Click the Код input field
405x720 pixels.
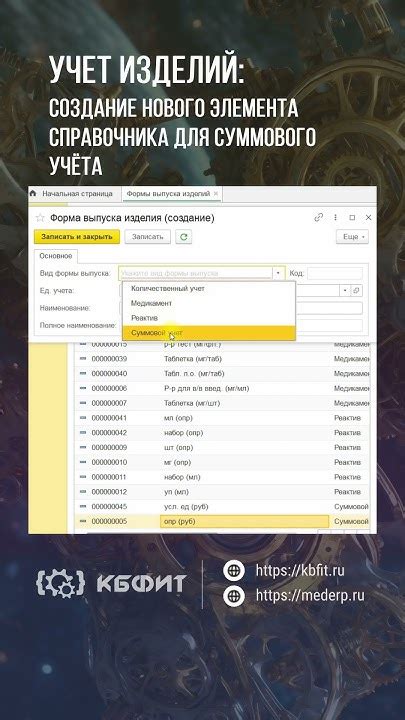pyautogui.click(x=335, y=274)
